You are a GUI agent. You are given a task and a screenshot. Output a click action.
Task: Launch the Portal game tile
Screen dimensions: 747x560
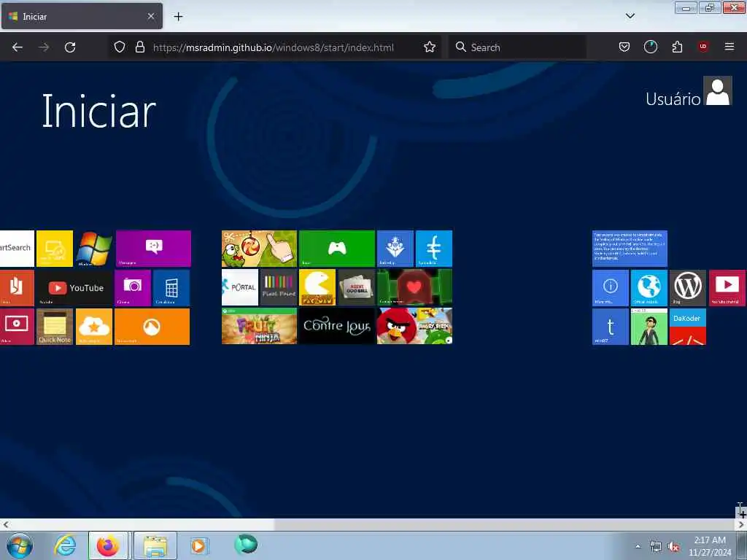coord(239,287)
